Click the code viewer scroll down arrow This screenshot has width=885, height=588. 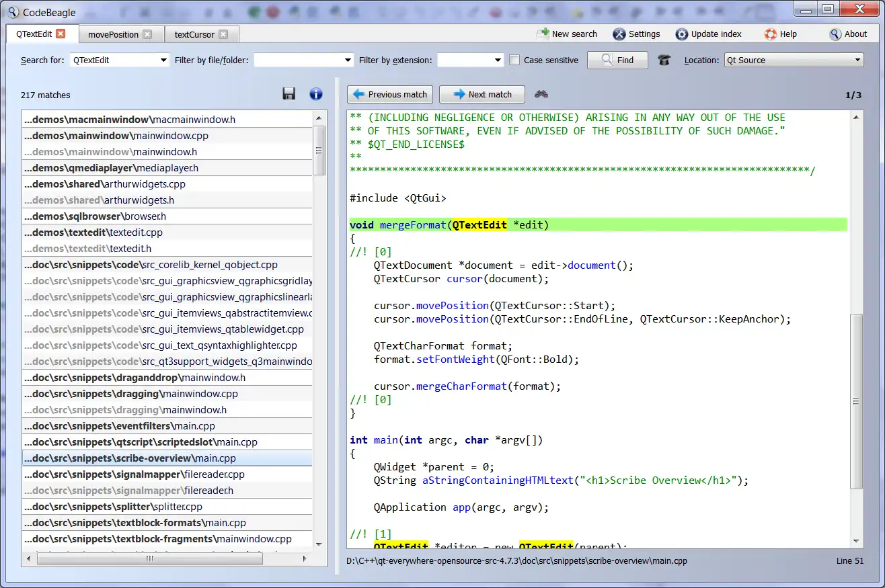856,541
